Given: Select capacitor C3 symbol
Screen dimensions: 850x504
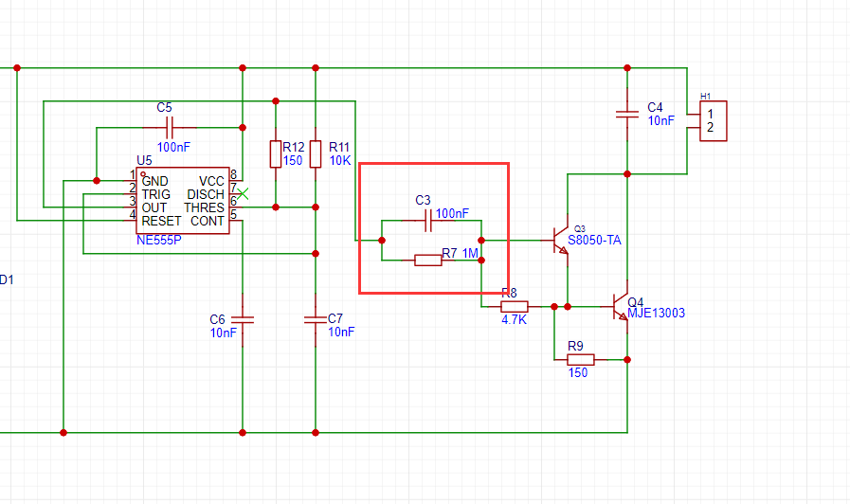Looking at the screenshot, I should tap(428, 221).
